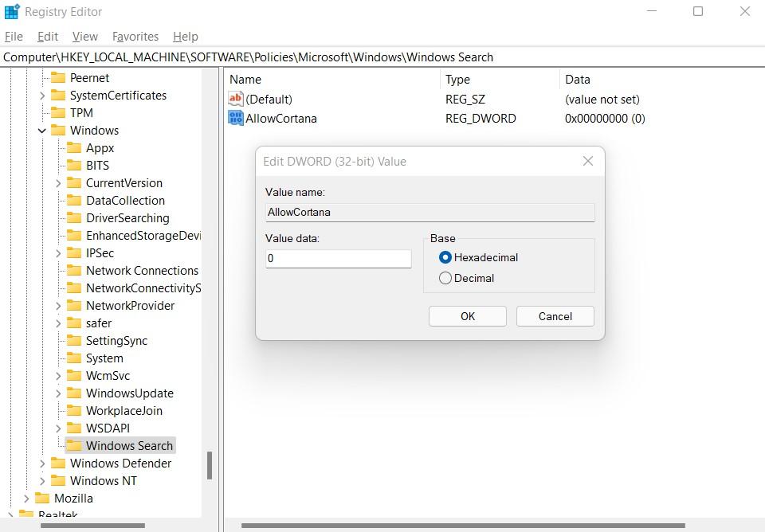765x532 pixels.
Task: Select the WindowsUpdate tree entry
Action: pyautogui.click(x=130, y=393)
